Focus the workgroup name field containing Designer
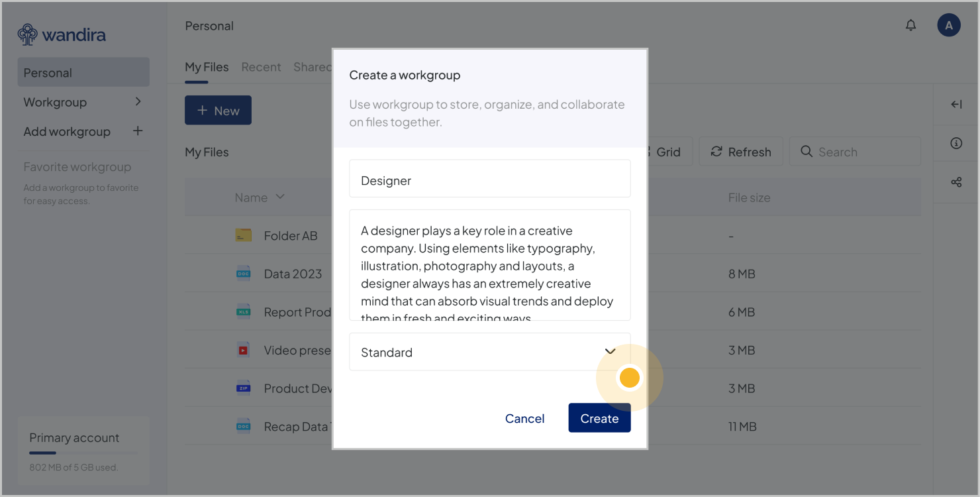The image size is (980, 497). [489, 180]
